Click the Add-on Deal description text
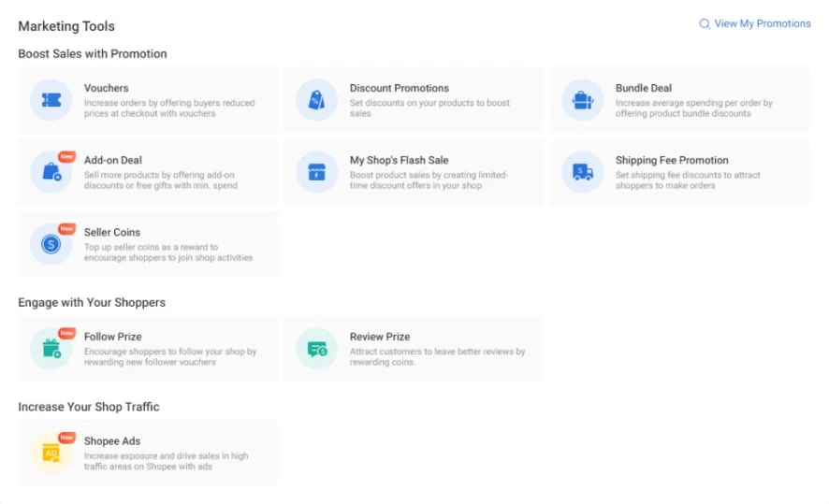The height and width of the screenshot is (504, 829). coord(161,180)
